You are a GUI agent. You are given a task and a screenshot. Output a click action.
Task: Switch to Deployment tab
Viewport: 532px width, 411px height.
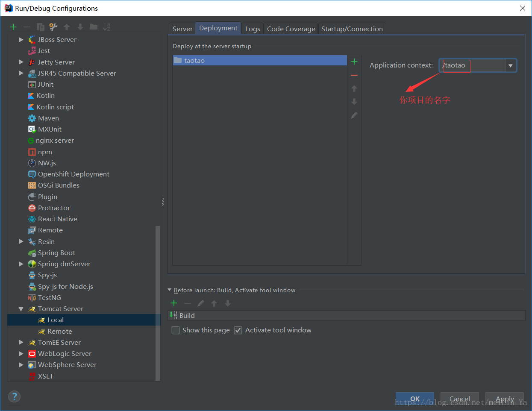tap(218, 28)
